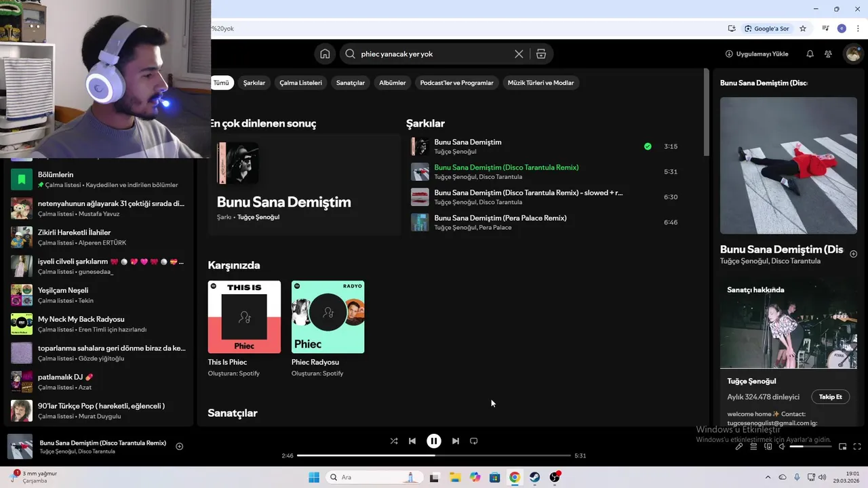Open the user profile avatar
868x488 pixels.
(x=852, y=54)
